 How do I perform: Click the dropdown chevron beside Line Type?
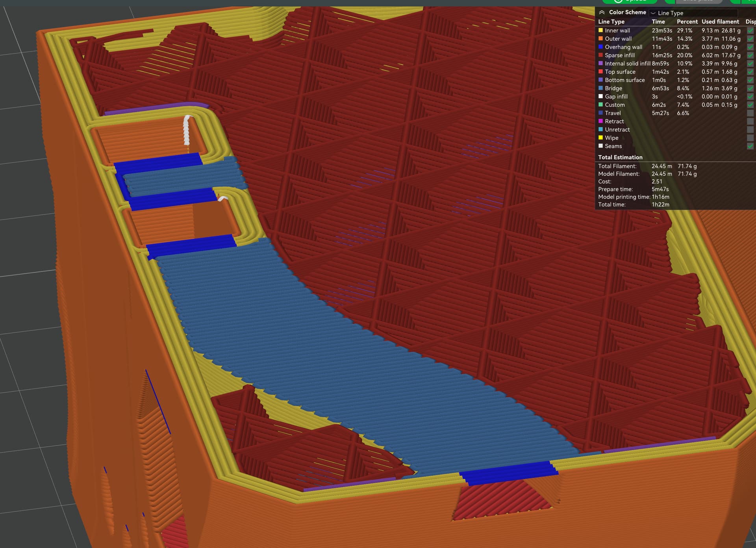tap(653, 13)
